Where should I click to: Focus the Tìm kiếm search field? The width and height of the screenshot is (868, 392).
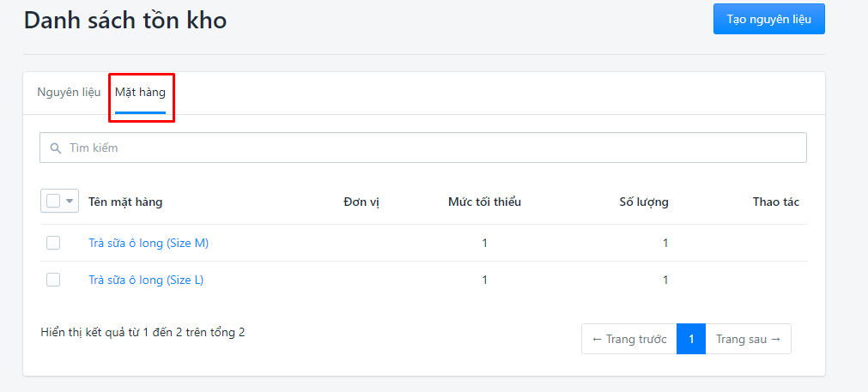tap(423, 148)
